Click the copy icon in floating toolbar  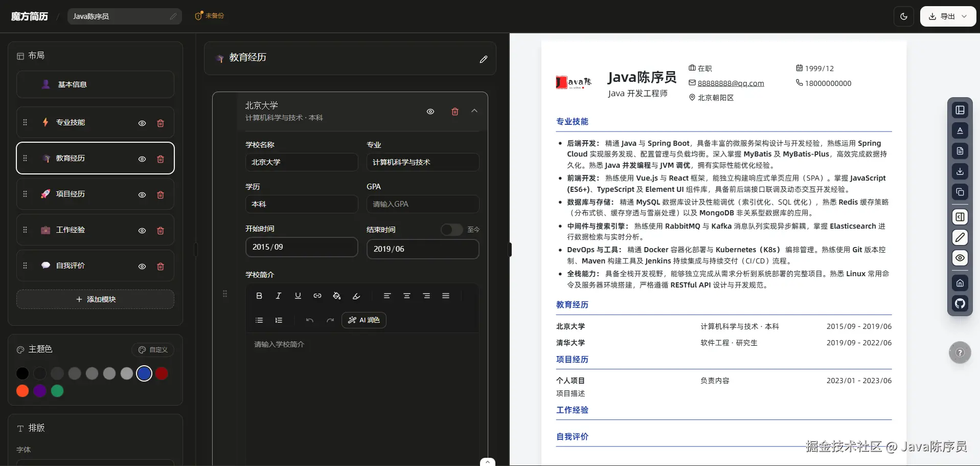960,192
